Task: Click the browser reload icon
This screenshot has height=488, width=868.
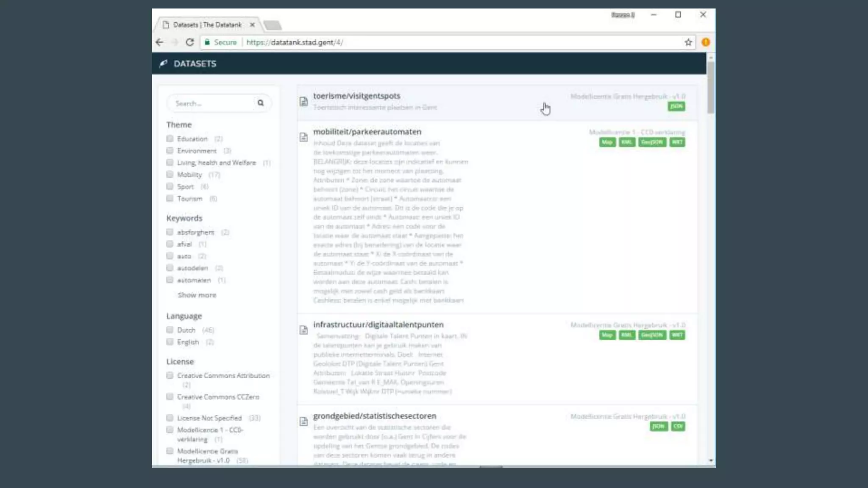Action: click(190, 42)
